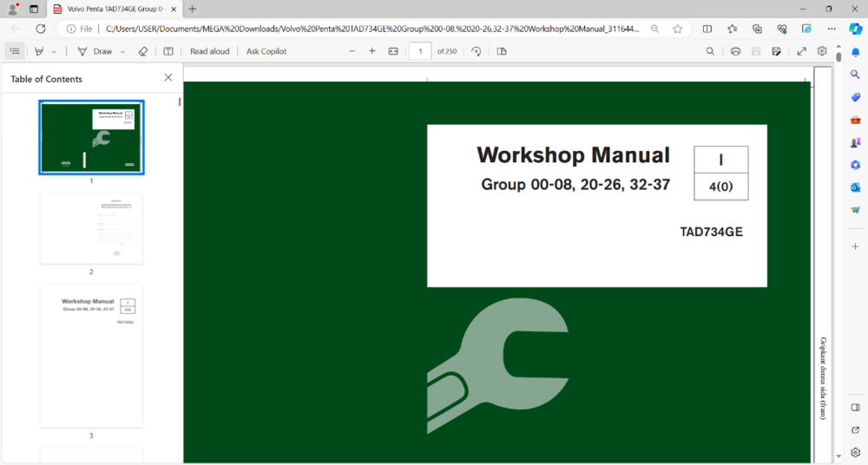
Task: Toggle Edge split screen view
Action: [707, 29]
